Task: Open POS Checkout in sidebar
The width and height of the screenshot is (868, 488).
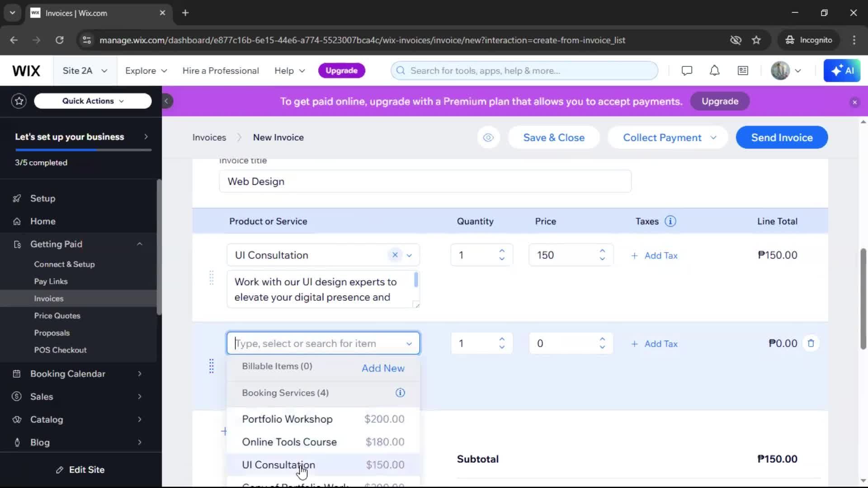Action: (x=60, y=350)
